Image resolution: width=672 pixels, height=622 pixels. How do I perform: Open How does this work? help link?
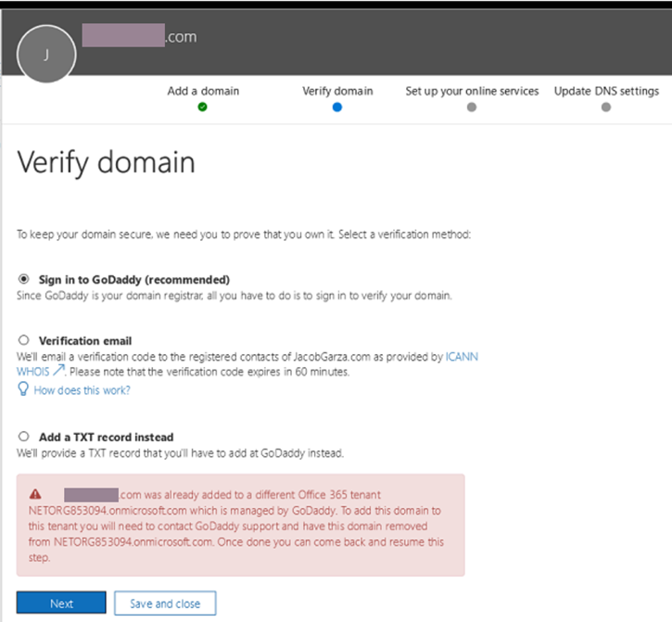(82, 390)
